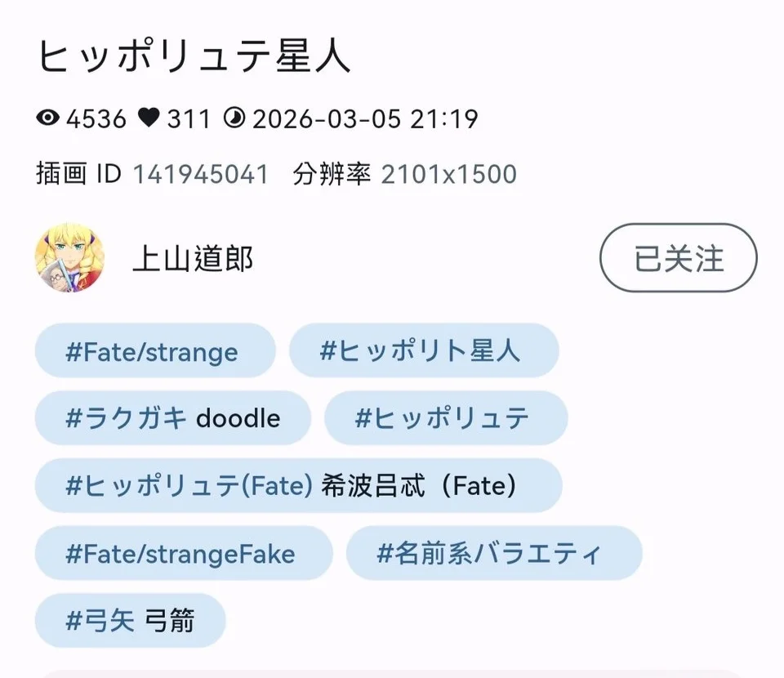The width and height of the screenshot is (784, 678).
Task: Tap the title ヒッポリュテ星人
Action: point(194,57)
